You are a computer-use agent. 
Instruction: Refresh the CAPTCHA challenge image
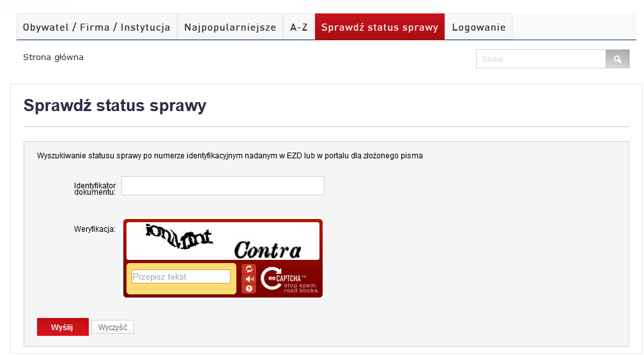pos(249,269)
